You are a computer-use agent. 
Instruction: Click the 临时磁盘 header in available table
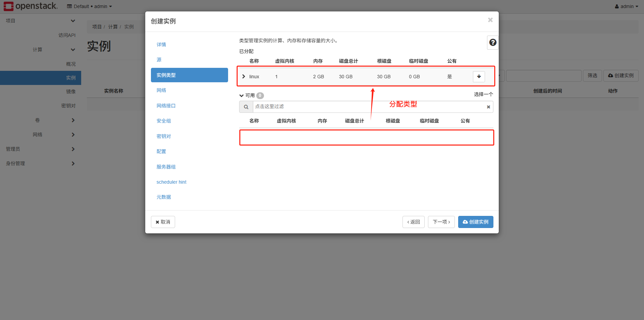pyautogui.click(x=429, y=121)
